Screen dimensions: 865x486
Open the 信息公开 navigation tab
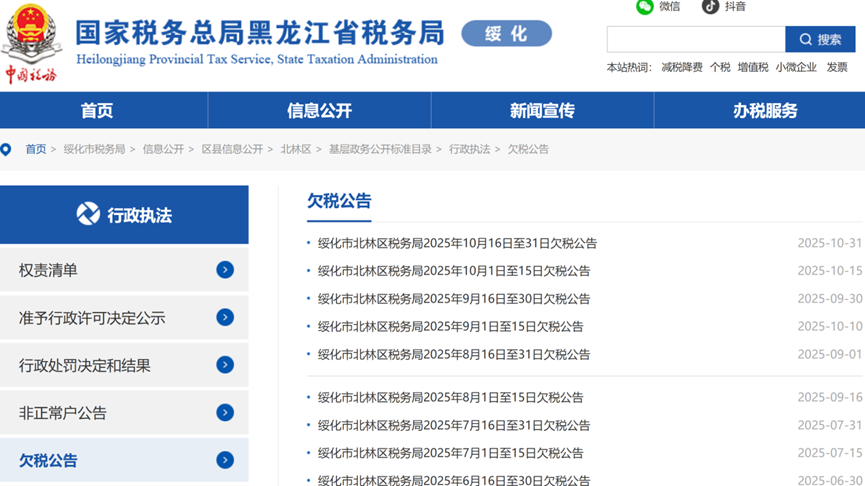tap(319, 110)
